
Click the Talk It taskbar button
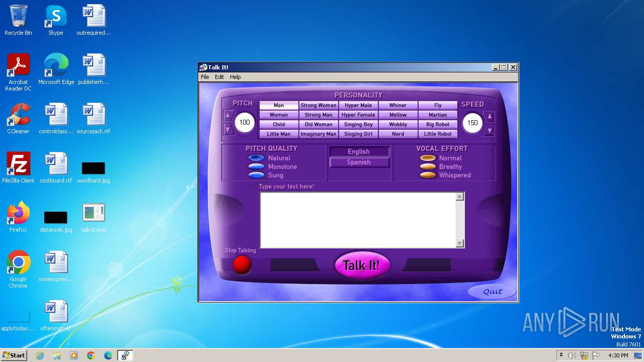point(125,355)
